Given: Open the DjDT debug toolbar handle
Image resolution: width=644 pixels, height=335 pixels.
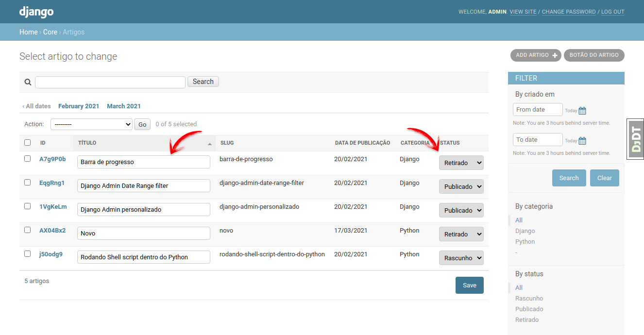Looking at the screenshot, I should (636, 139).
